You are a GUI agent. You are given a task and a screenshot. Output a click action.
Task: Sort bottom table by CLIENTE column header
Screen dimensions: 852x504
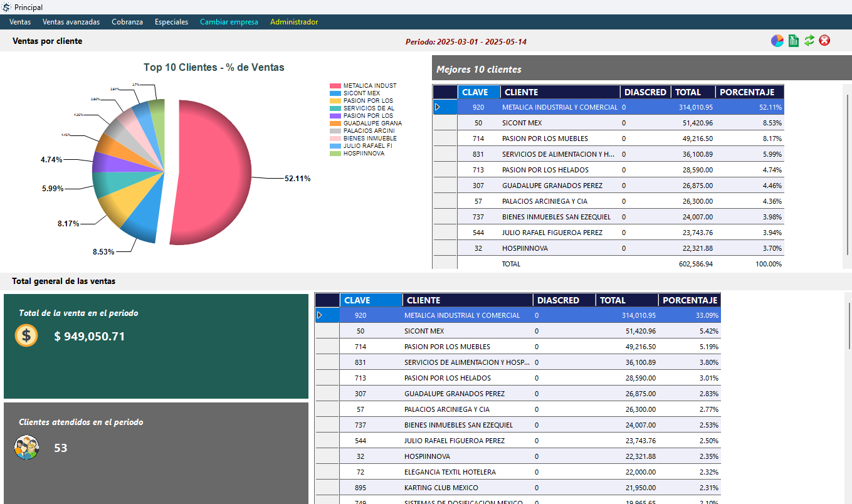pos(467,300)
